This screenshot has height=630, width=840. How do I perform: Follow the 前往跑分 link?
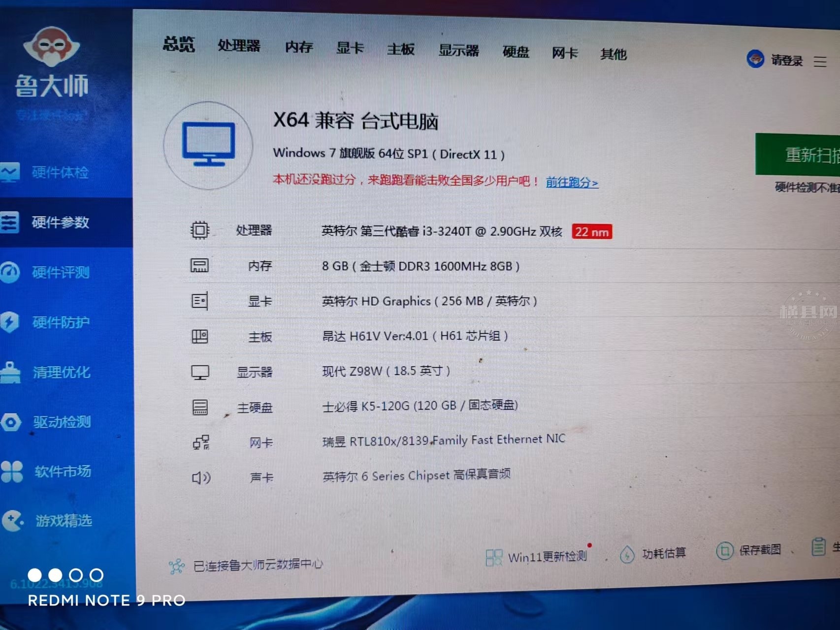coord(572,183)
